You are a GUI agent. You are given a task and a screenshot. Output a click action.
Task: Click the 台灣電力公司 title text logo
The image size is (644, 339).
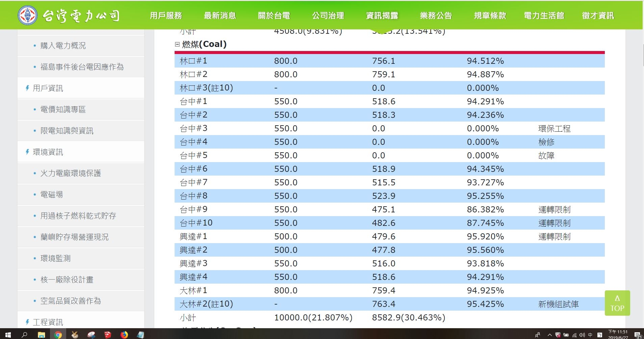coord(81,16)
